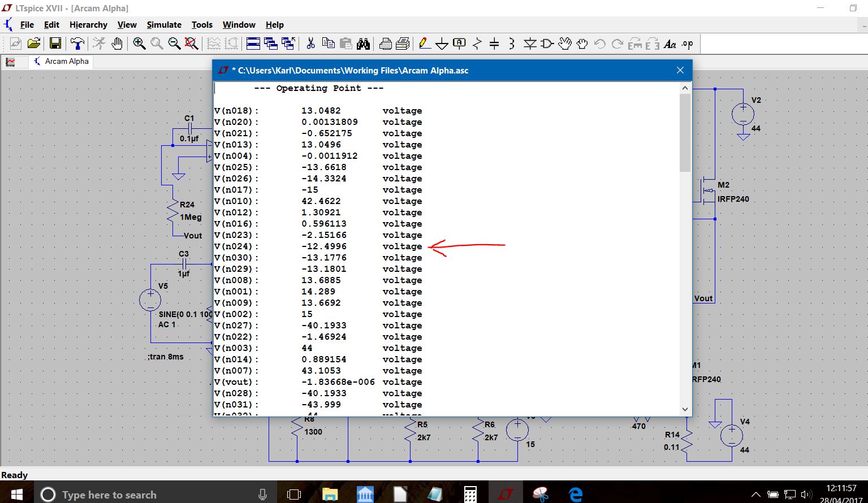Open the Simulate menu
868x503 pixels.
click(164, 25)
